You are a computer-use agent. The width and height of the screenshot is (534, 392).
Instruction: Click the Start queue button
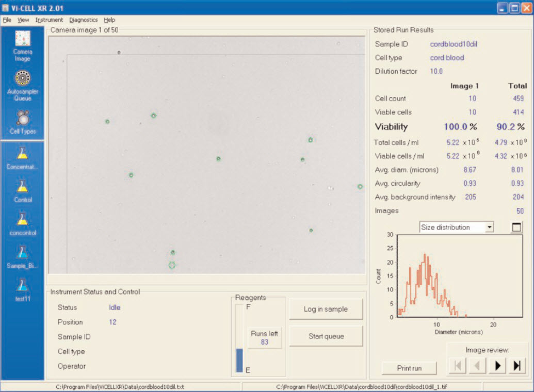(326, 336)
